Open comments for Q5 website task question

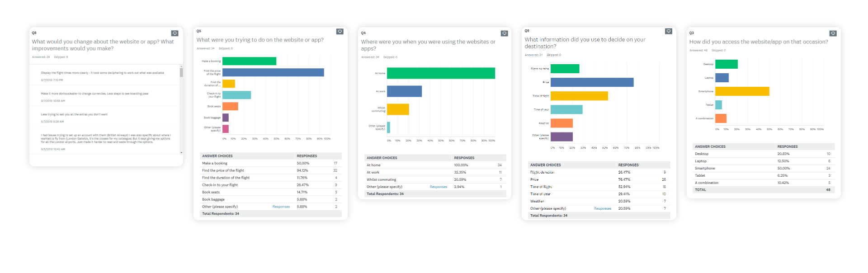pos(340,32)
